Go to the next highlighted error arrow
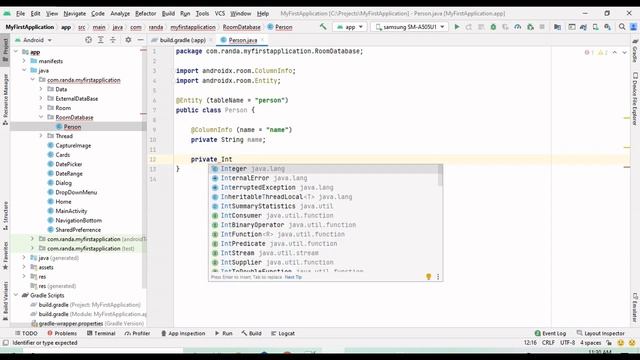Screen dimensions: 640x360 click(x=624, y=53)
